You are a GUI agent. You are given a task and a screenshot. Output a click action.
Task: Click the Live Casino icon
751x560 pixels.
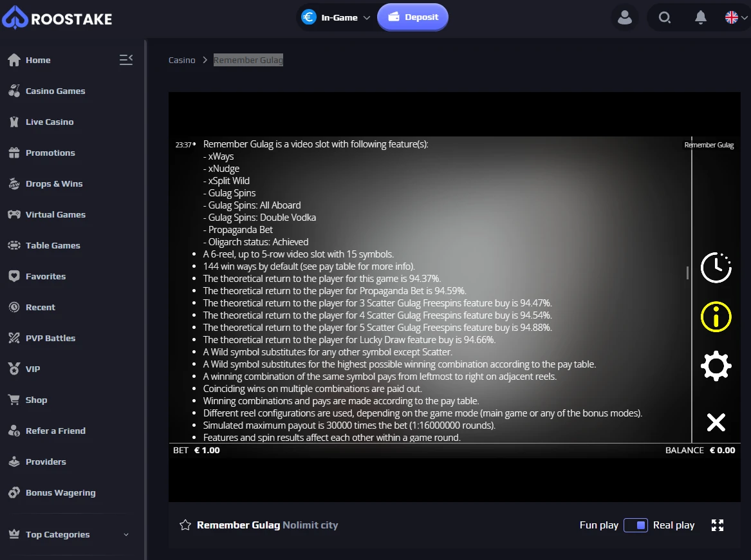[x=14, y=122]
